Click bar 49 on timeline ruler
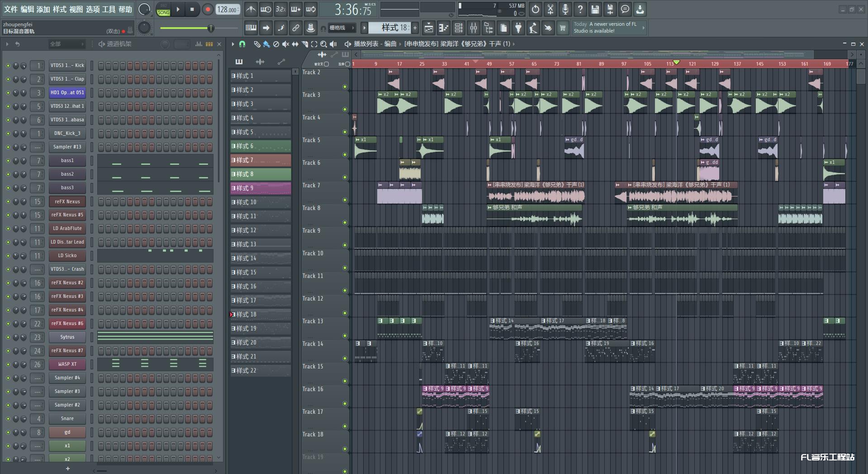 tap(489, 64)
